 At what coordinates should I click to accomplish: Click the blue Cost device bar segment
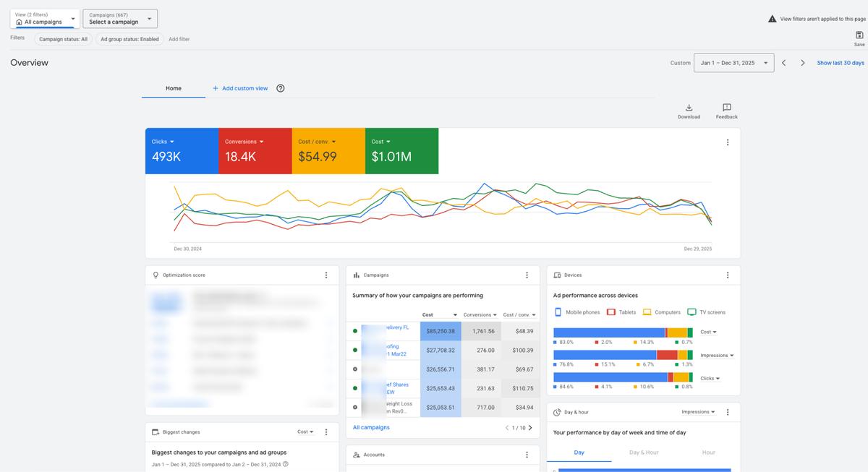point(609,332)
